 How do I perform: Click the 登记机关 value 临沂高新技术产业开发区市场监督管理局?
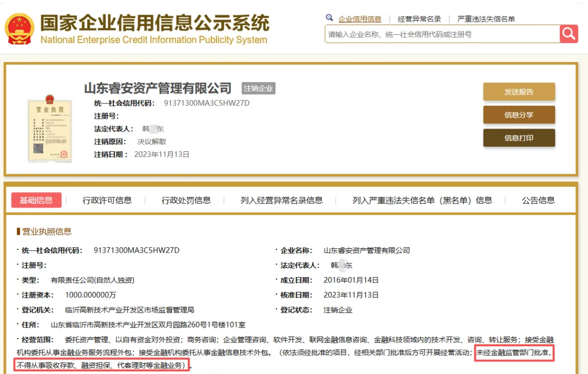coord(130,310)
